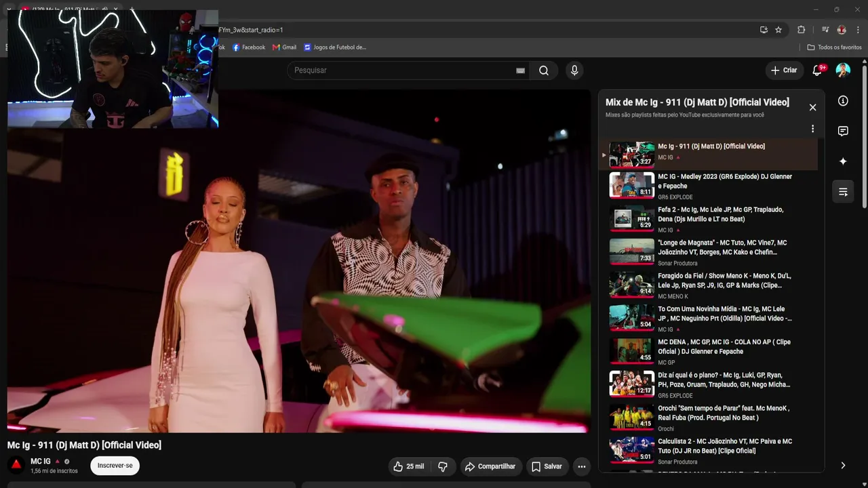Open the Facebook bookmark
The image size is (868, 488).
pos(249,47)
